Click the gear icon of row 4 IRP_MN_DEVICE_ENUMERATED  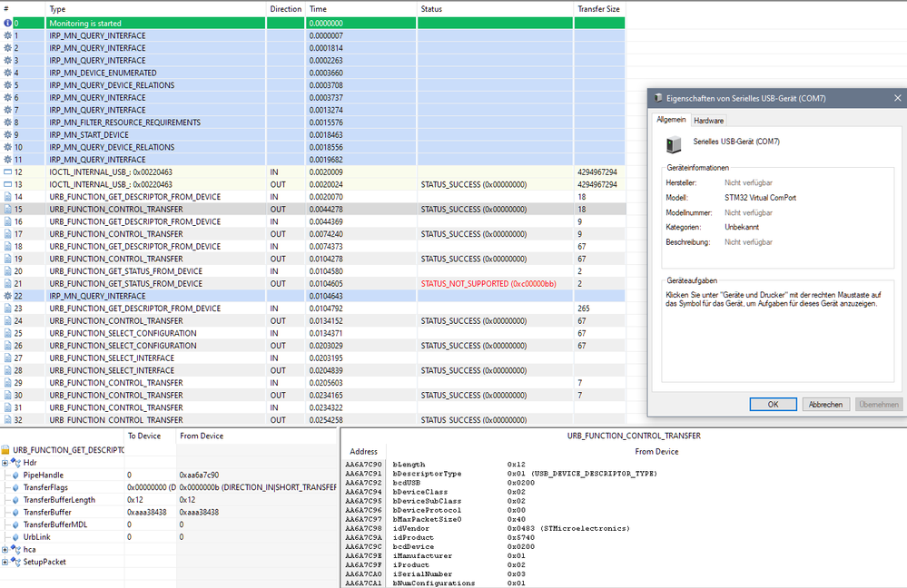pyautogui.click(x=7, y=73)
